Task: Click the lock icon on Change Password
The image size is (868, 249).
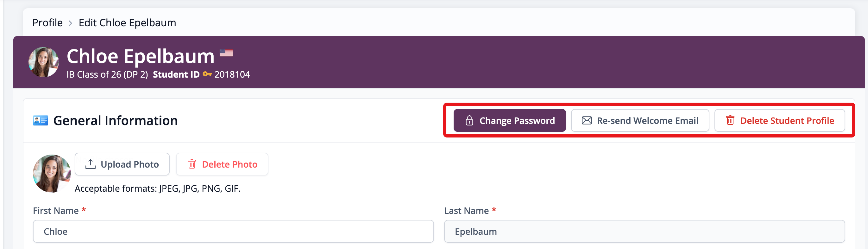Action: 469,120
